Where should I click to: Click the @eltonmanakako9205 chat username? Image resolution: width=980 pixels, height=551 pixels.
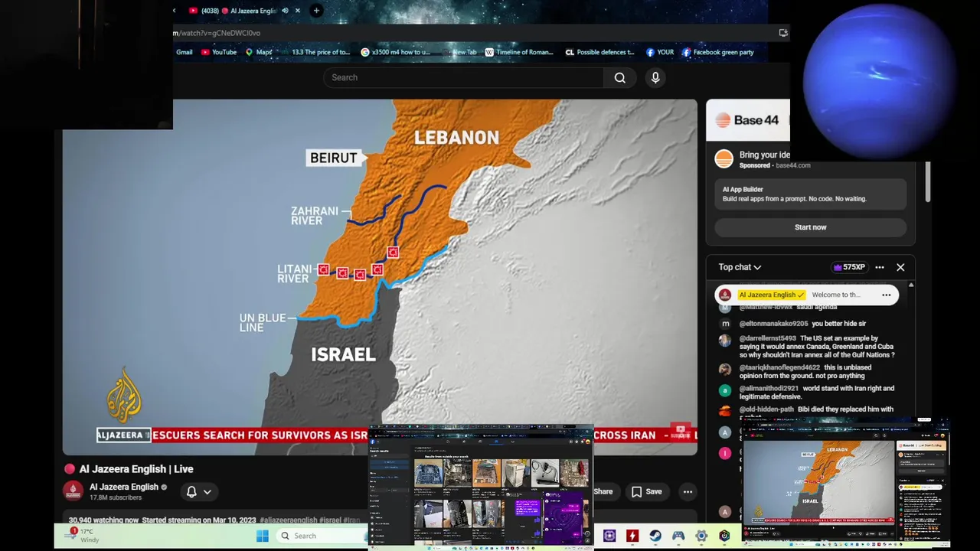click(x=773, y=324)
